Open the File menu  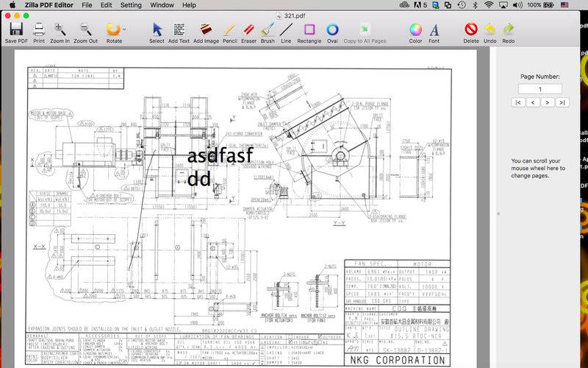click(87, 5)
